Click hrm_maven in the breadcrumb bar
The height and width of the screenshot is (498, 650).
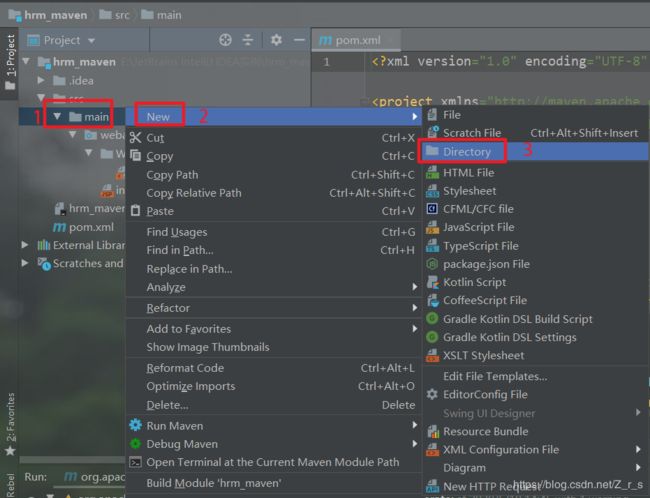(x=48, y=15)
